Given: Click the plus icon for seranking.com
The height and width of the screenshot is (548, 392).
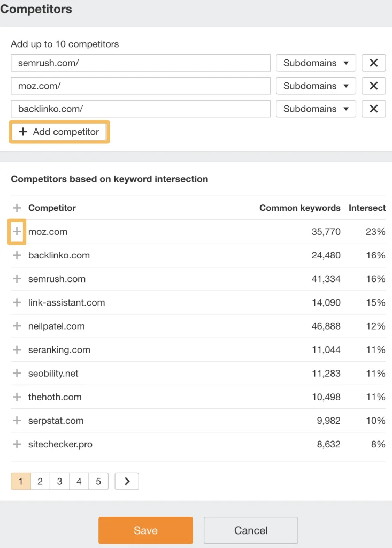Looking at the screenshot, I should click(17, 349).
